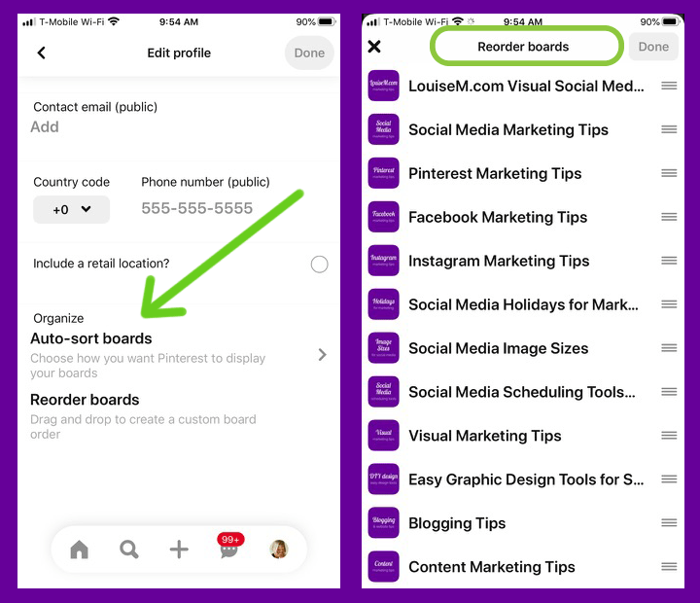
Task: Tap the drag handle for Social Media Marketing Tips
Action: click(x=669, y=129)
